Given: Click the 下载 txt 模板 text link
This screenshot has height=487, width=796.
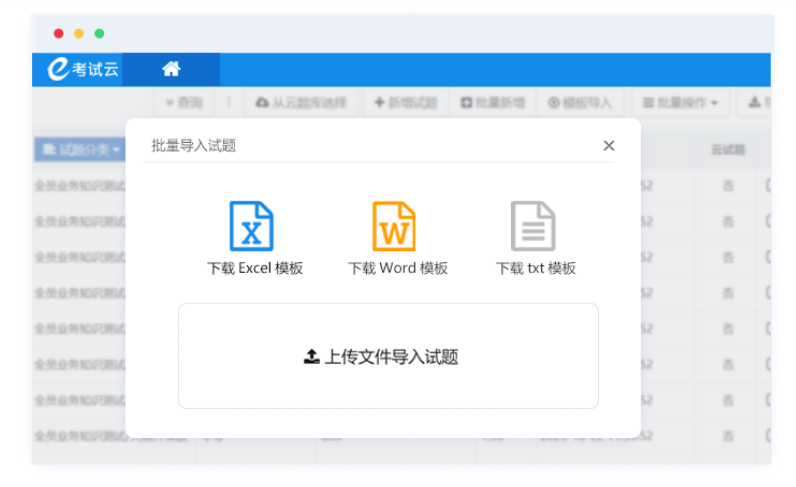Looking at the screenshot, I should point(536,268).
